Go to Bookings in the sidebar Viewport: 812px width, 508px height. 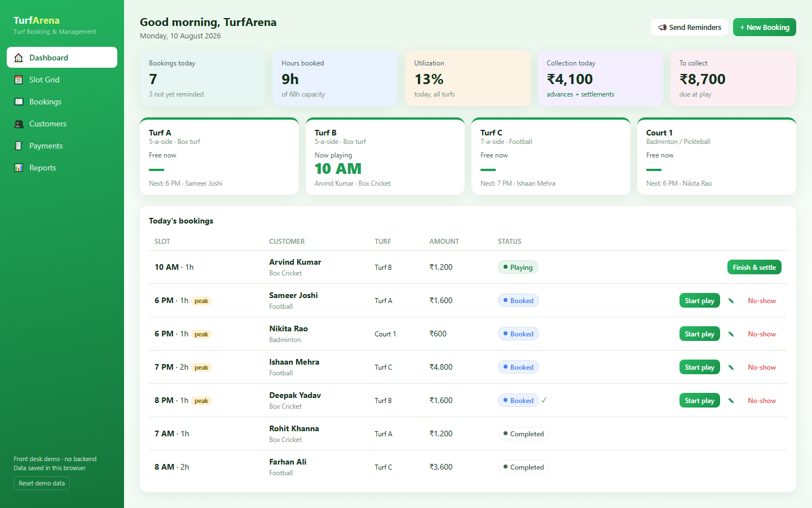pyautogui.click(x=62, y=102)
